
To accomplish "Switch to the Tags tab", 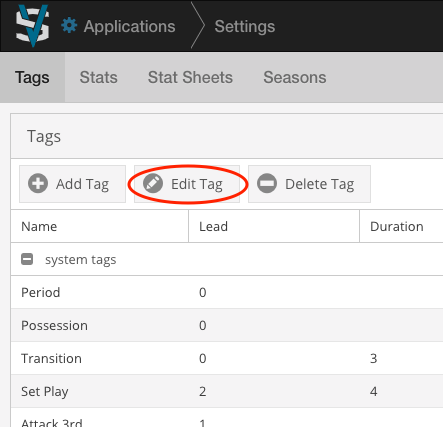I will coord(32,77).
